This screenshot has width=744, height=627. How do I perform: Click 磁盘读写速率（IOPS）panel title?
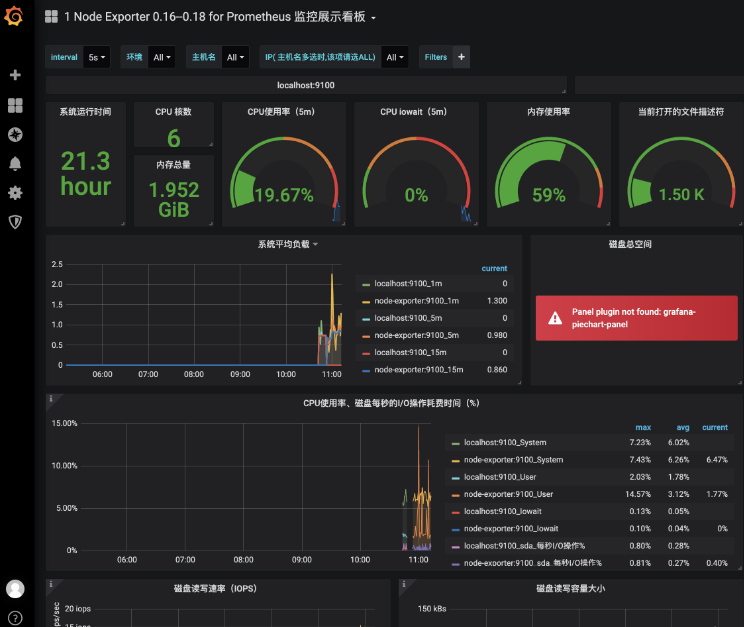pos(215,589)
